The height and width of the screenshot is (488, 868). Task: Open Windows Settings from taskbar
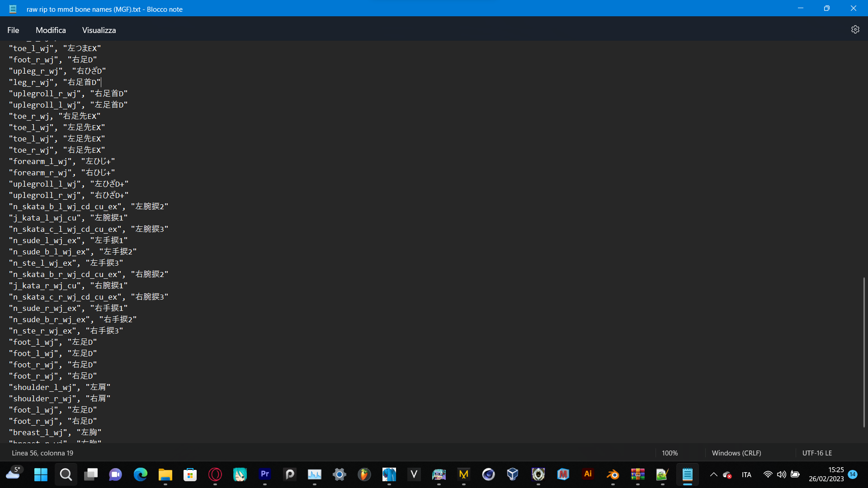point(340,474)
